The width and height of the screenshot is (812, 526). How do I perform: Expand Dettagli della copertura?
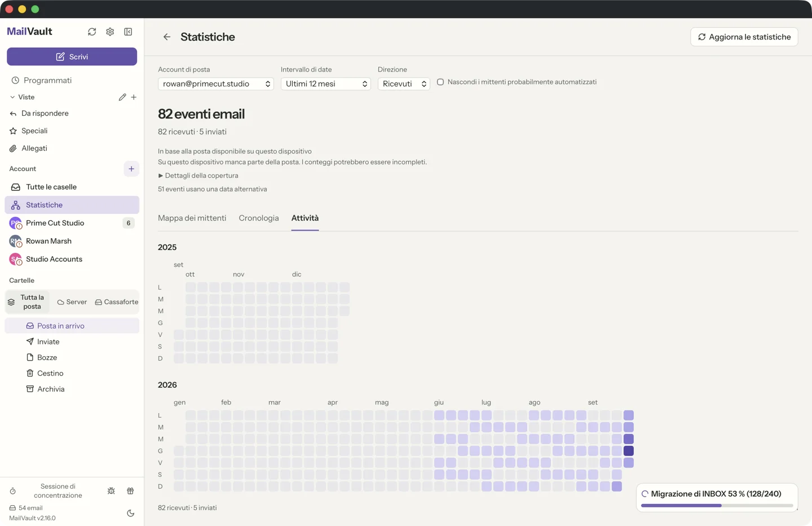(198, 176)
